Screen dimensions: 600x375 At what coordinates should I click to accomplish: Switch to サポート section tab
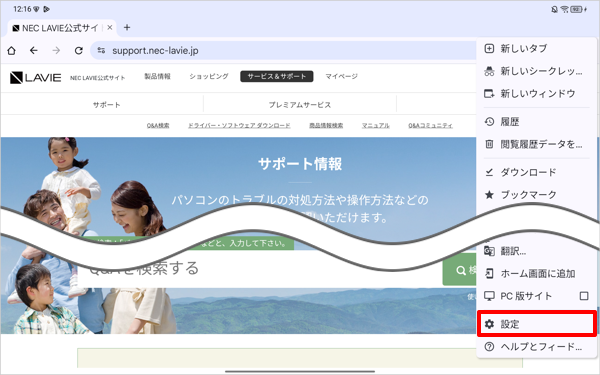tap(106, 104)
